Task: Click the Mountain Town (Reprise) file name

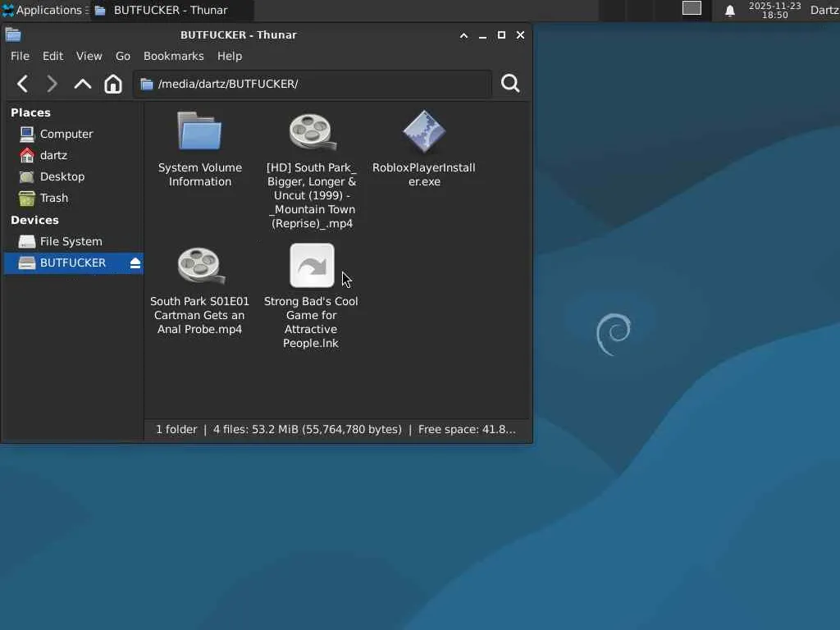Action: (313, 195)
